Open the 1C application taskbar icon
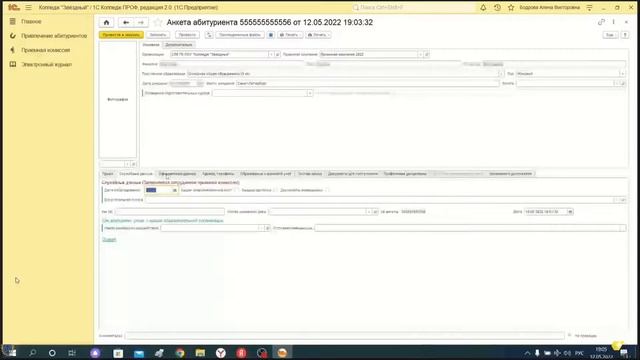640x360 pixels. (x=282, y=353)
